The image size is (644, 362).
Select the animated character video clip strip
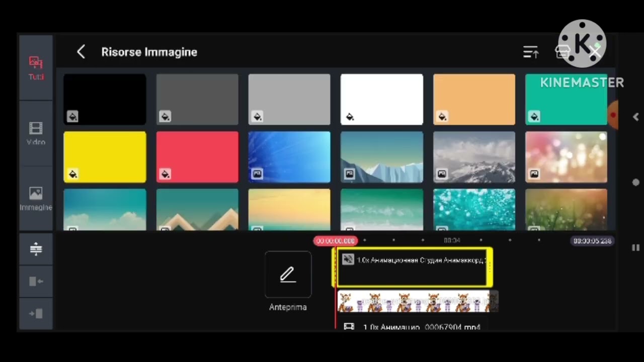pos(417,302)
